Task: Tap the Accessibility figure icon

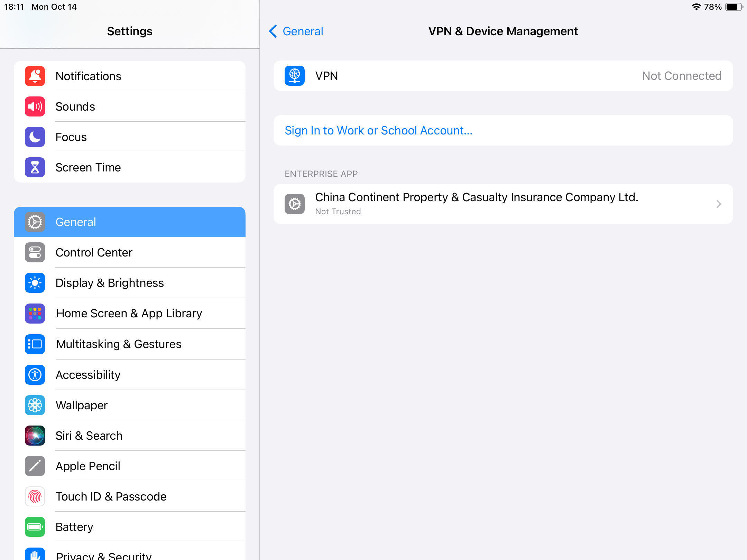Action: [35, 375]
